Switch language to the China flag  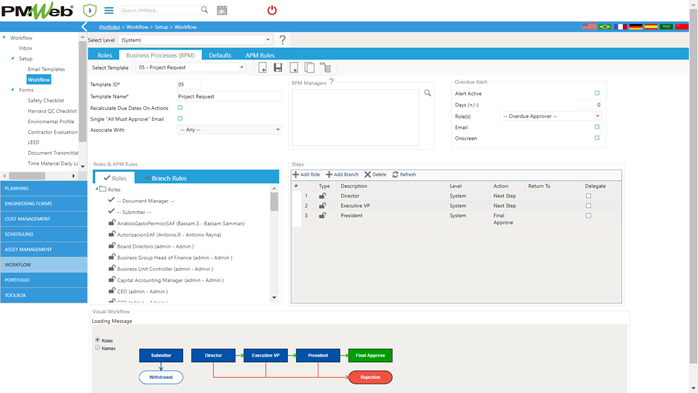pos(682,27)
